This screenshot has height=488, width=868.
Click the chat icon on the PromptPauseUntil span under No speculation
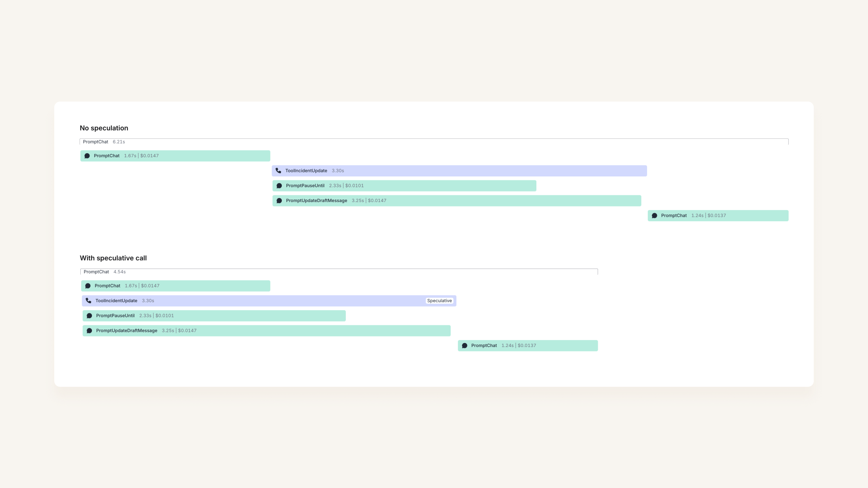(x=279, y=186)
